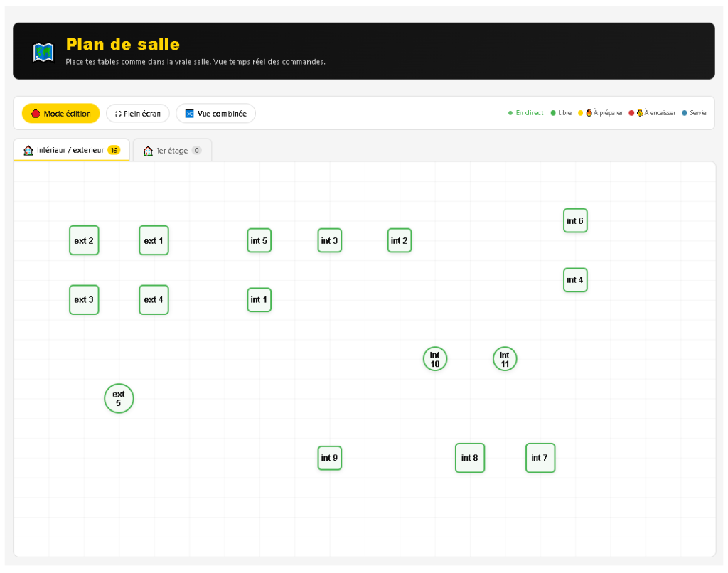Click the red dot in Mode édition
This screenshot has width=728, height=573.
[x=36, y=114]
